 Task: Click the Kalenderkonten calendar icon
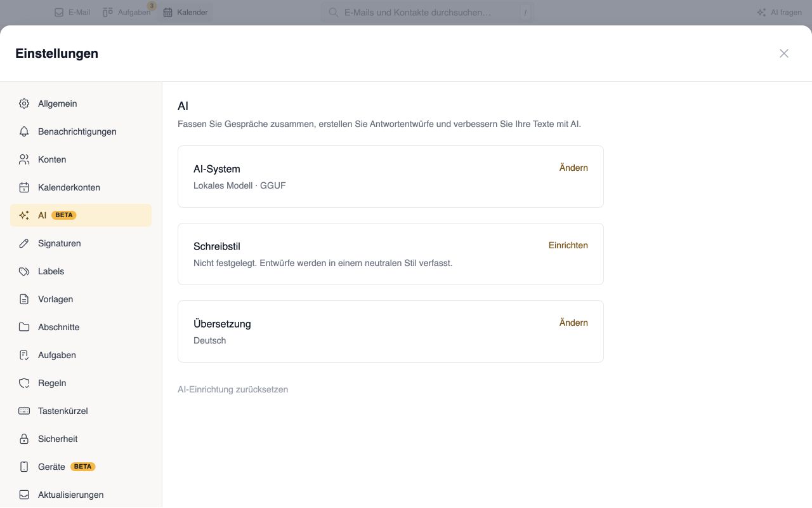(24, 187)
